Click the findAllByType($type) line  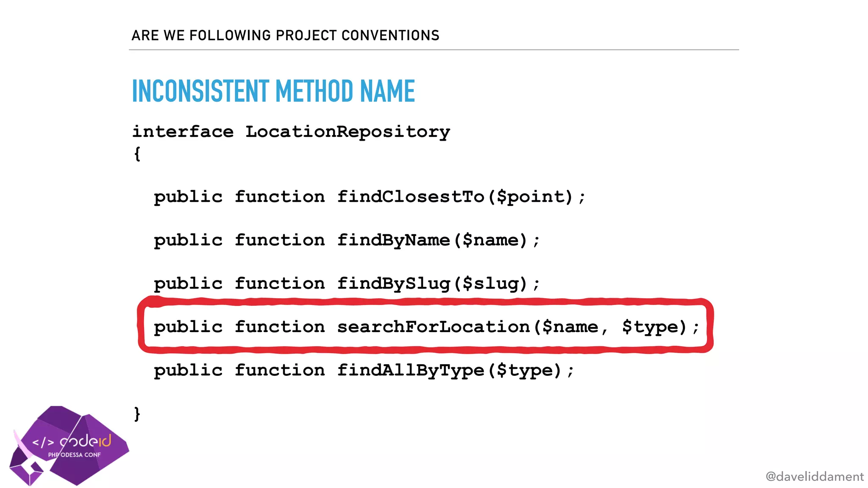click(364, 371)
